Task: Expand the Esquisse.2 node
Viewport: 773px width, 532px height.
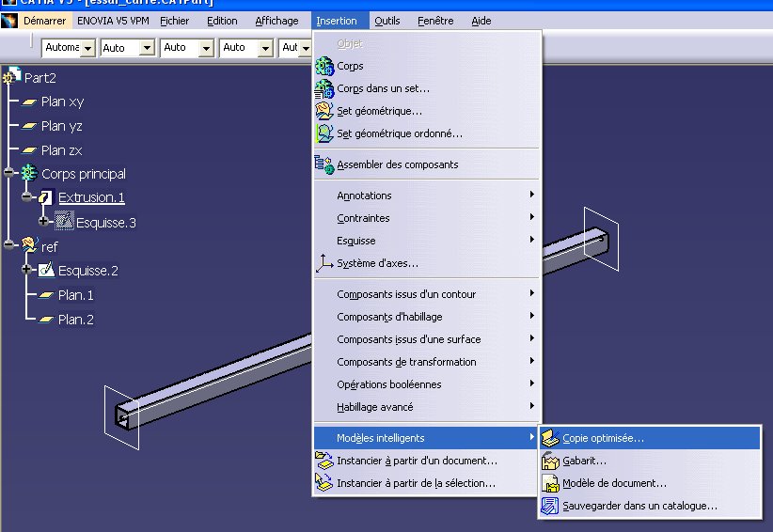Action: (26, 270)
